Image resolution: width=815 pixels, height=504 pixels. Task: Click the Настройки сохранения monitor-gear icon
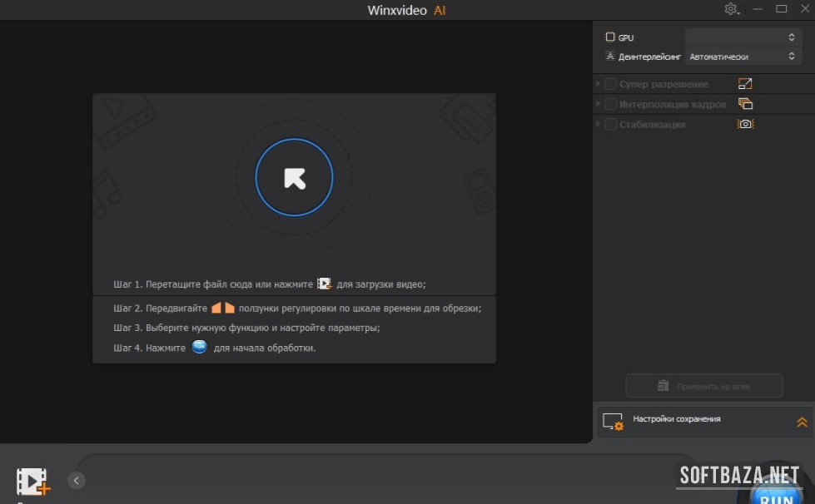click(613, 422)
